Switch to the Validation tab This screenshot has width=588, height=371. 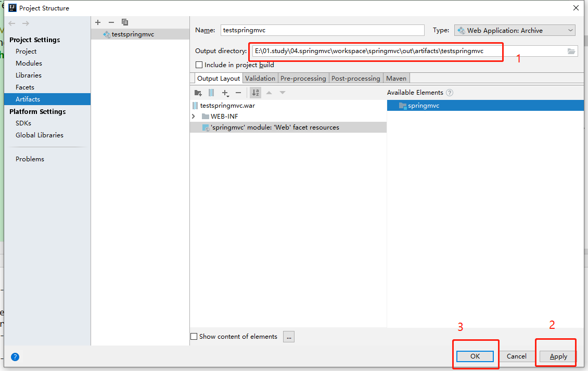260,78
